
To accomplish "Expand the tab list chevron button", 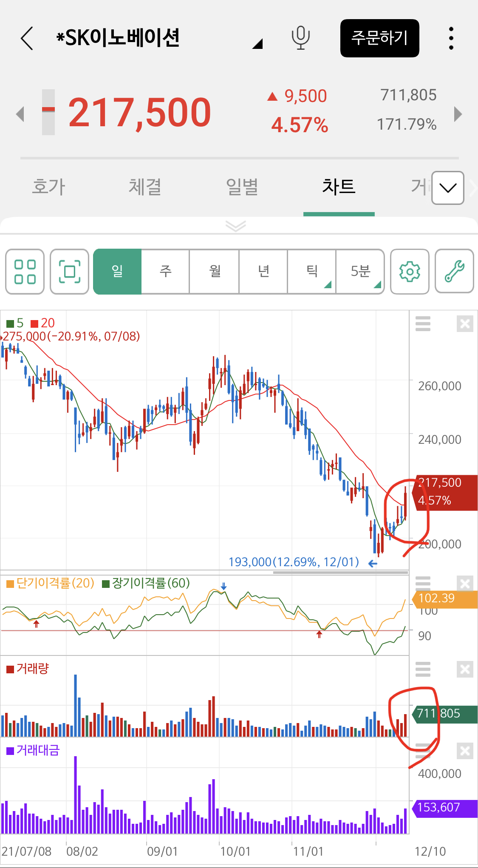I will click(x=448, y=188).
